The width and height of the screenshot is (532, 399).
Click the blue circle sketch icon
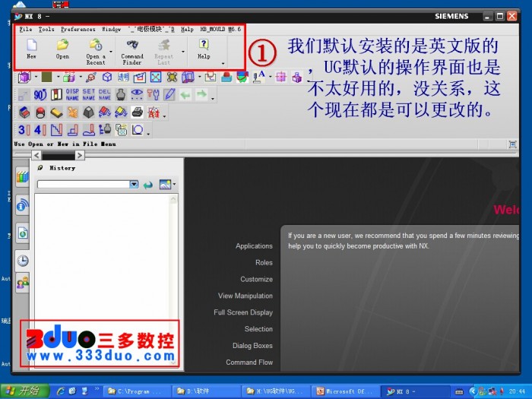(x=138, y=130)
